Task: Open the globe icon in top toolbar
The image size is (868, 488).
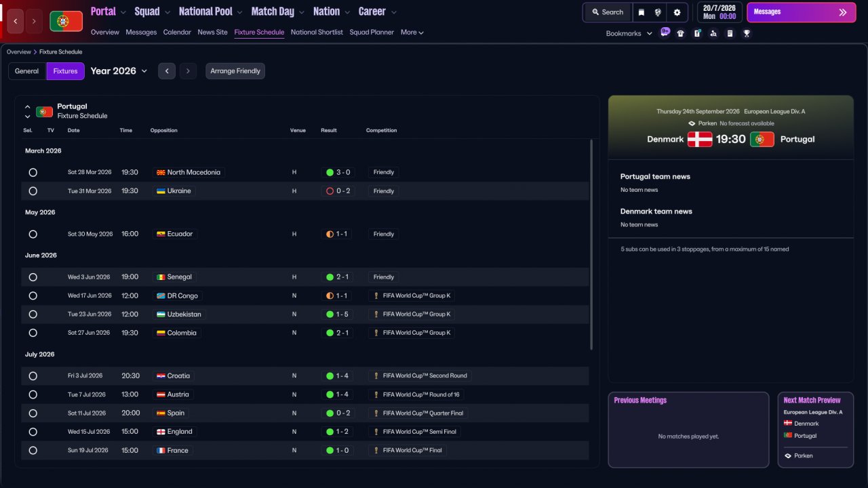Action: tap(658, 12)
